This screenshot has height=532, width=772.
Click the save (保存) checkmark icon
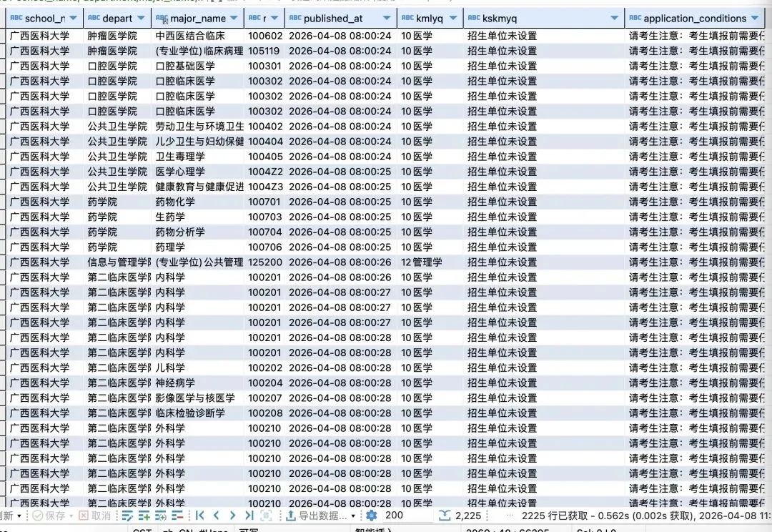(x=37, y=516)
